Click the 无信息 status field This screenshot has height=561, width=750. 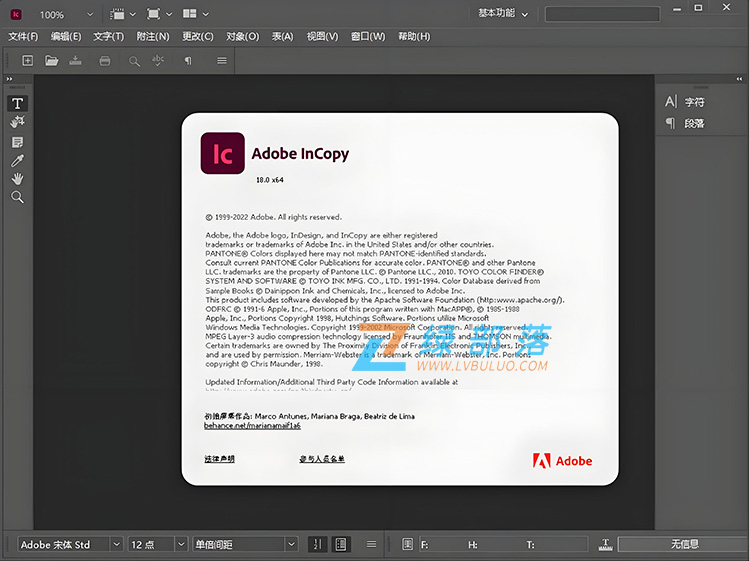(x=684, y=544)
